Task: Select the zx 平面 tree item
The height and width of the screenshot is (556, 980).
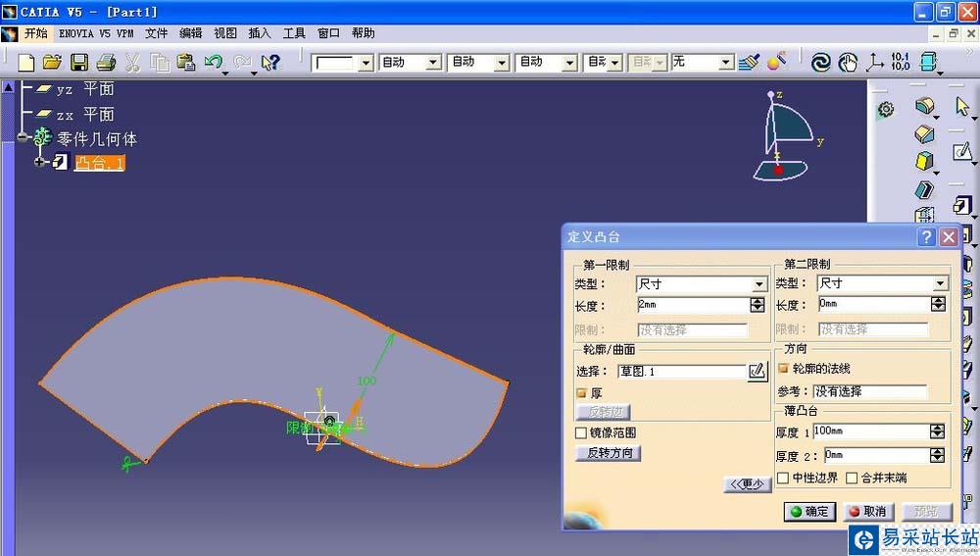Action: coord(85,115)
